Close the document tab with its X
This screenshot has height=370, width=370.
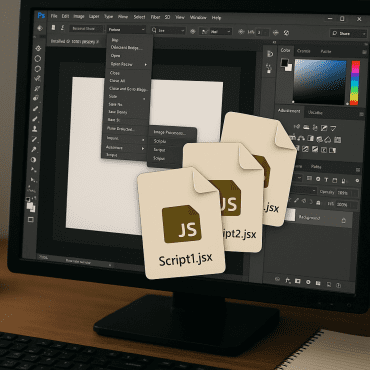pos(97,42)
